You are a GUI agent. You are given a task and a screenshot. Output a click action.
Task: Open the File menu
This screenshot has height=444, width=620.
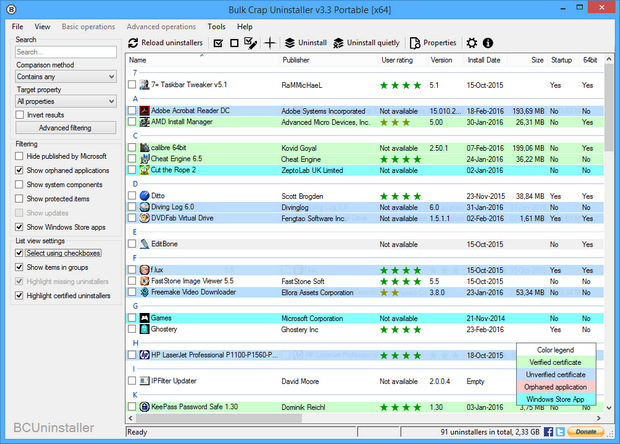click(18, 25)
